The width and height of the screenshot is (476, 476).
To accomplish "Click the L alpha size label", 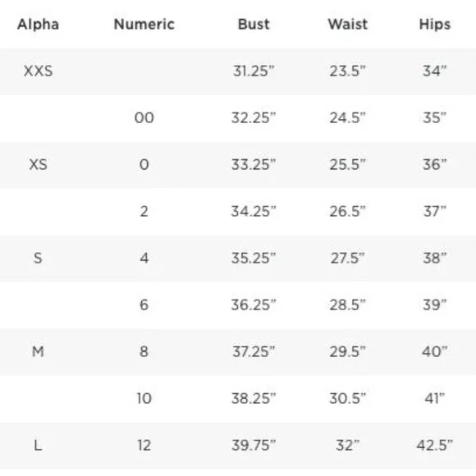I will pos(38,446).
